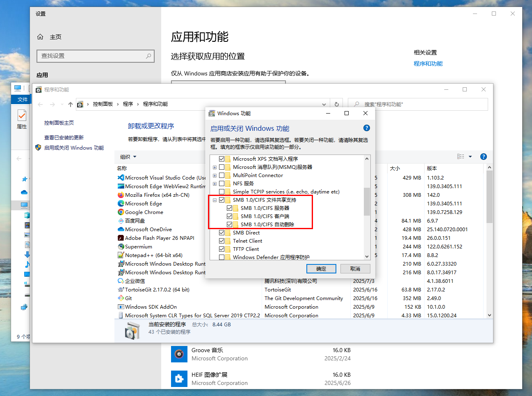Select the 程序 breadcrumb item
The width and height of the screenshot is (532, 396).
point(128,104)
